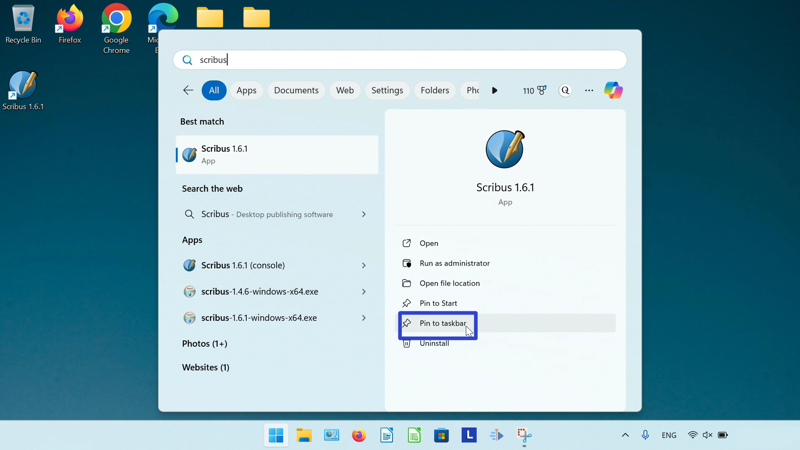Launch Copilot from the colorful icon
The image size is (800, 450).
pyautogui.click(x=613, y=90)
